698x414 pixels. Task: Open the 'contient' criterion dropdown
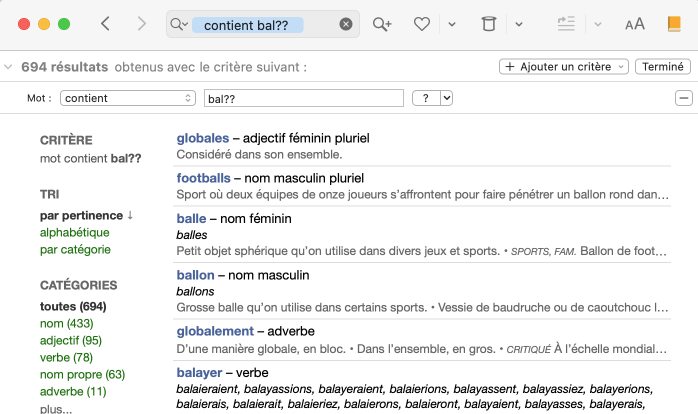click(128, 98)
